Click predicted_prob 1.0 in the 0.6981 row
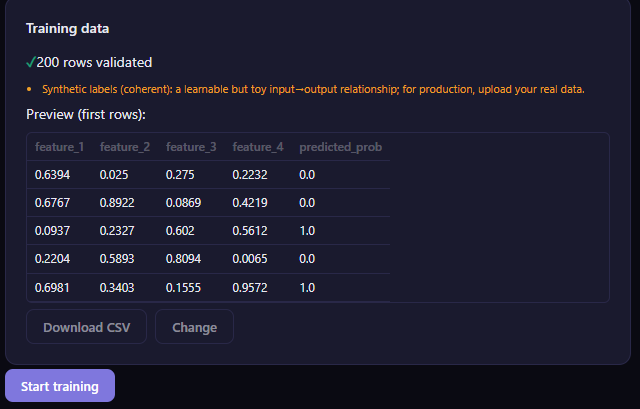Image resolution: width=640 pixels, height=409 pixels. tap(307, 288)
